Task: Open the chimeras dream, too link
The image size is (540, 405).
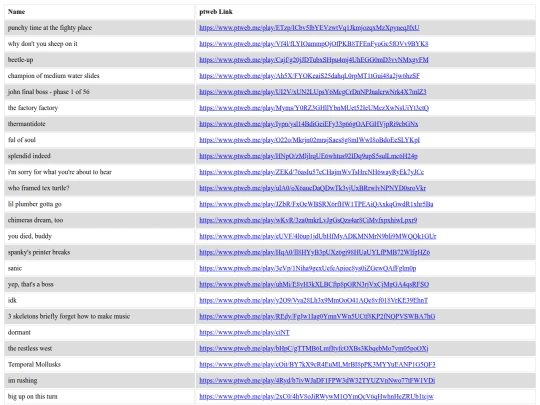Action: (x=308, y=220)
